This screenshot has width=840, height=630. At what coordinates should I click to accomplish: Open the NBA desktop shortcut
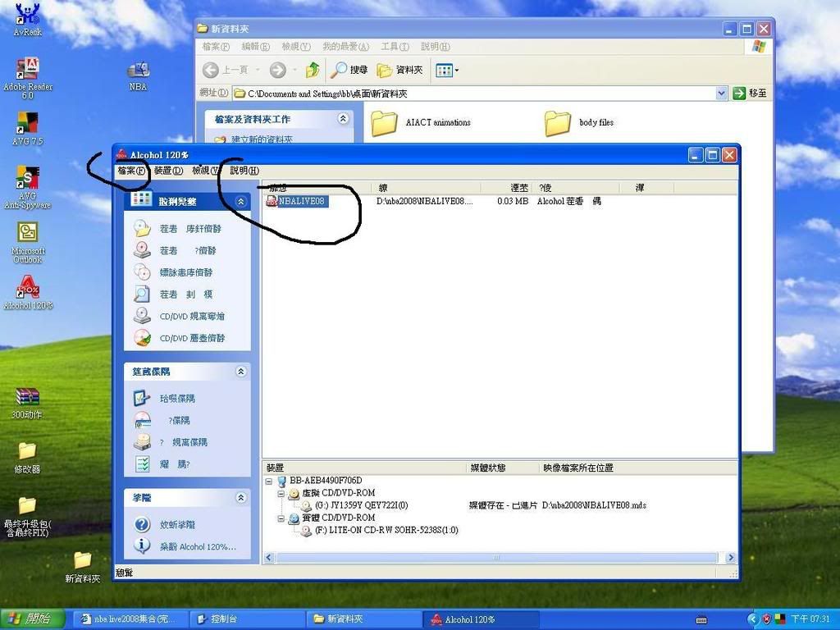click(138, 76)
